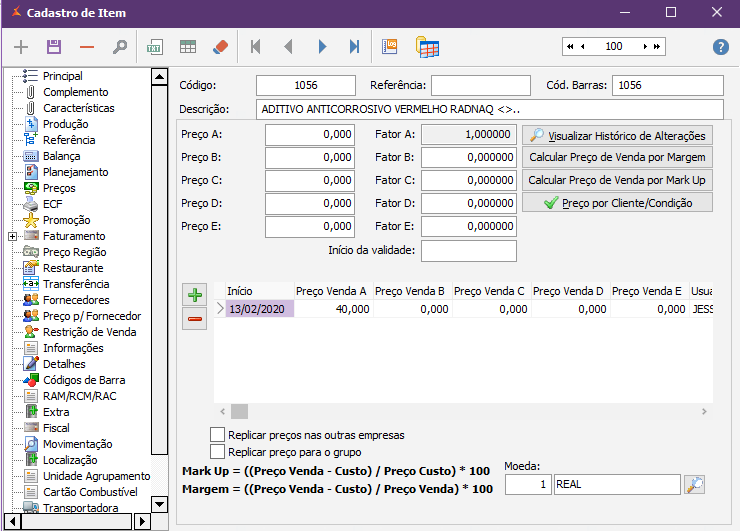Clear the fields with the eraser icon
Screen dimensions: 740x531
tap(220, 47)
